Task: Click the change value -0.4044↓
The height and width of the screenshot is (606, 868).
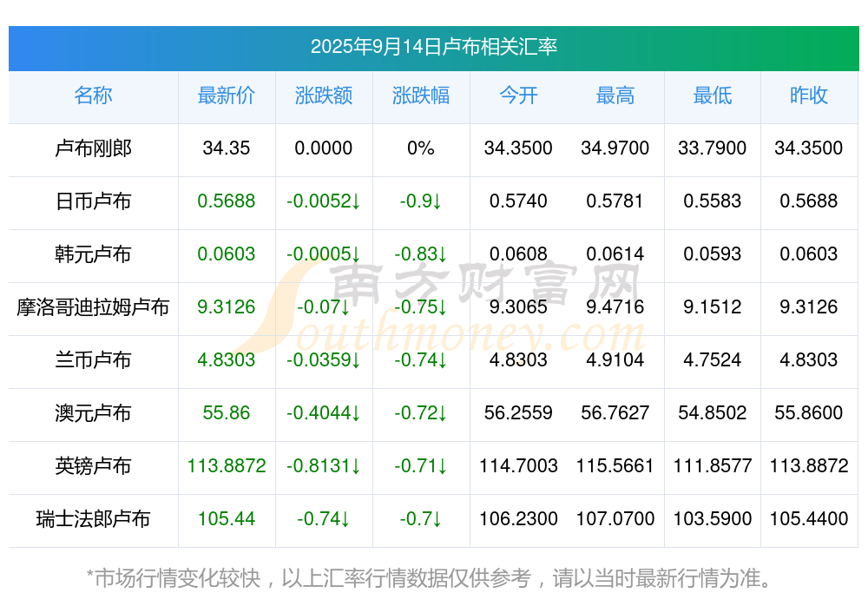Action: point(323,413)
